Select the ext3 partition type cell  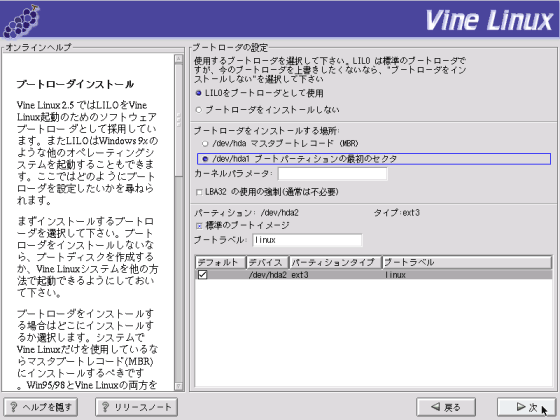pos(300,275)
